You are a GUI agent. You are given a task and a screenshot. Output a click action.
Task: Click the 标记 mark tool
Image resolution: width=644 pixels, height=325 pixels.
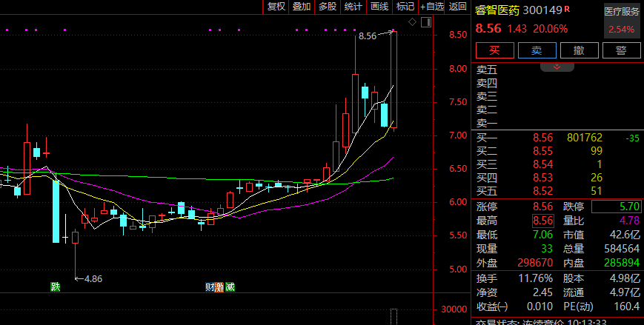405,7
